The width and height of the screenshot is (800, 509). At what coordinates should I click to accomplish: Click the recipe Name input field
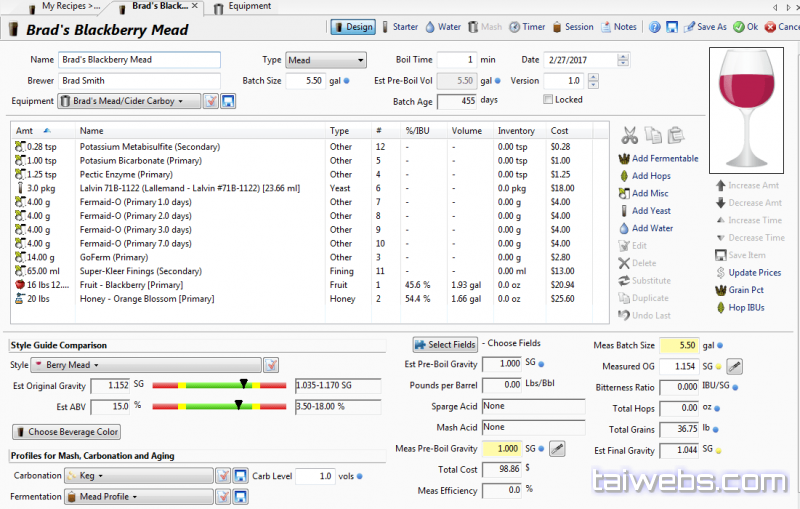point(139,60)
